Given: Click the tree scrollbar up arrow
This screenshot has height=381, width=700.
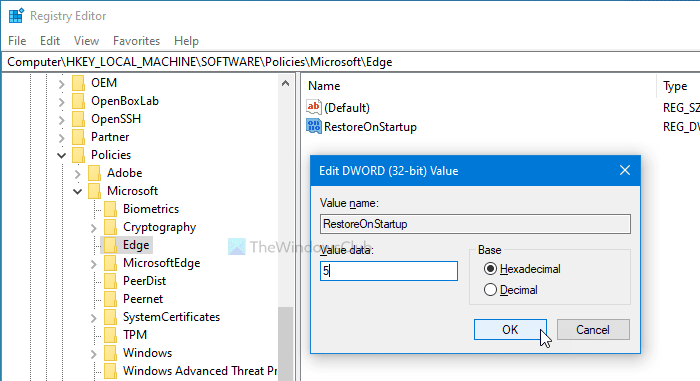Looking at the screenshot, I should tap(286, 83).
